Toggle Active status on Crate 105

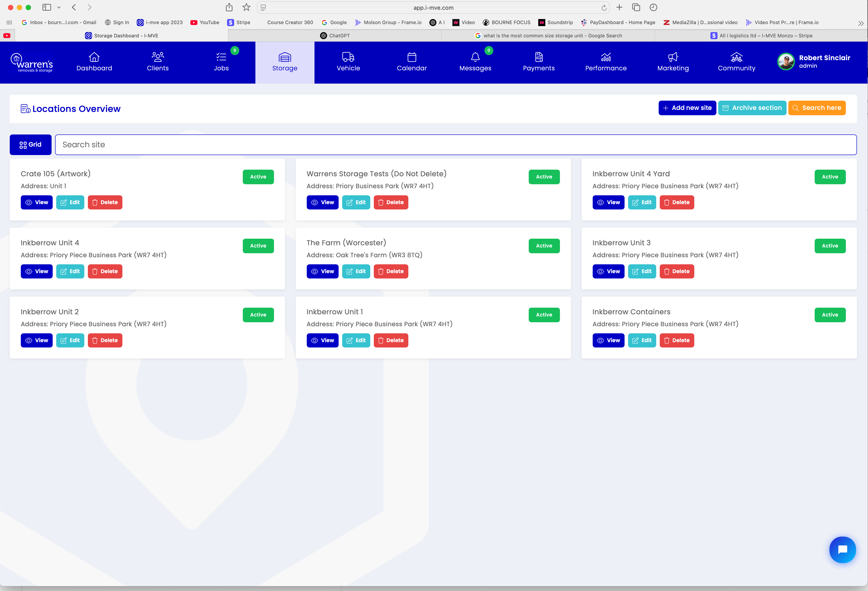[258, 177]
